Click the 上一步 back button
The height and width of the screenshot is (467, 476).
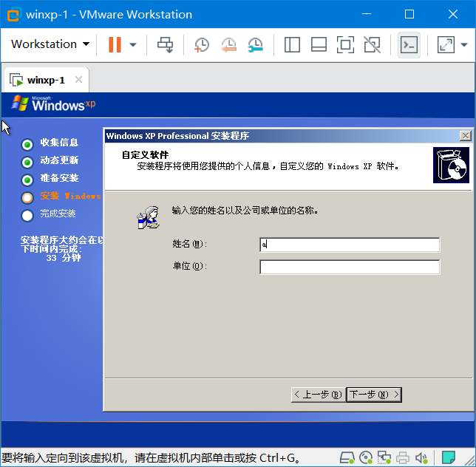[318, 395]
